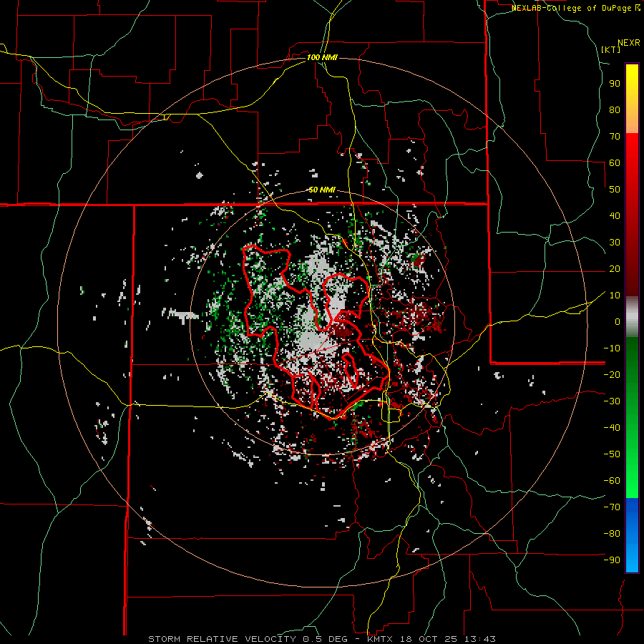The width and height of the screenshot is (644, 644).
Task: Click the 20 value on the velocity scale
Action: (x=615, y=268)
